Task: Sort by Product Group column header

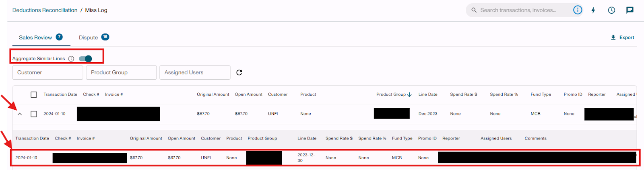Action: tap(391, 94)
